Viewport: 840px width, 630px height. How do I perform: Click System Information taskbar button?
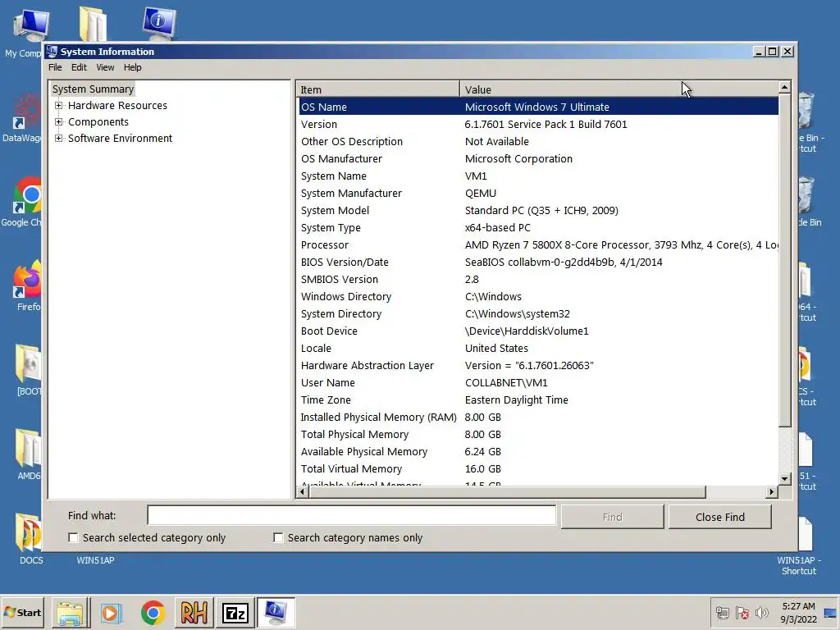point(276,613)
